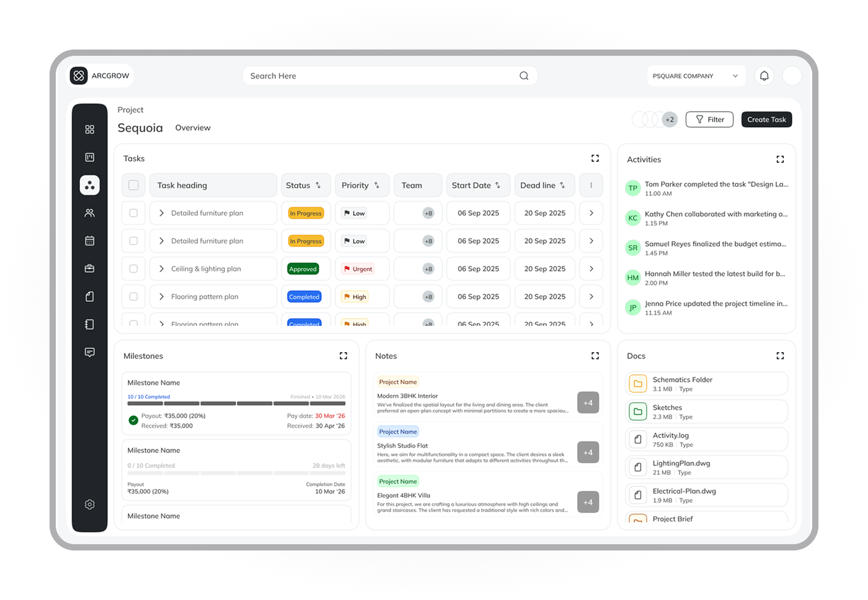868x600 pixels.
Task: Check the Ceiling & lighting plan row checkbox
Action: (133, 269)
